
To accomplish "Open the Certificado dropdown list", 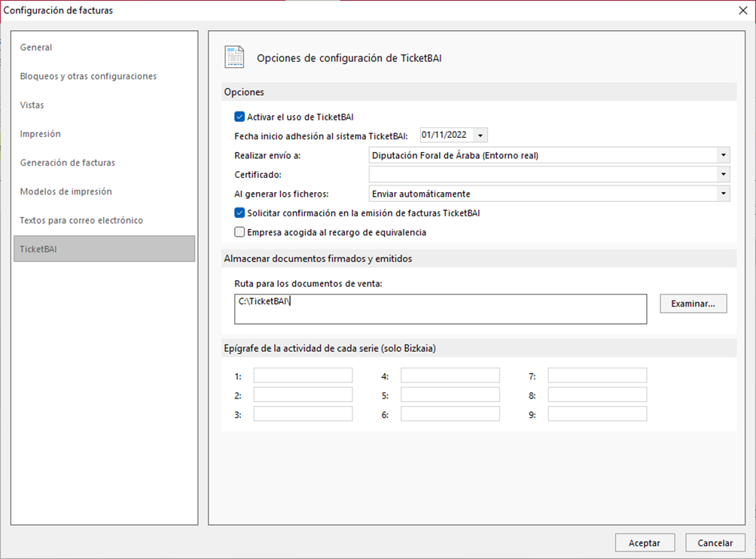I will click(723, 174).
